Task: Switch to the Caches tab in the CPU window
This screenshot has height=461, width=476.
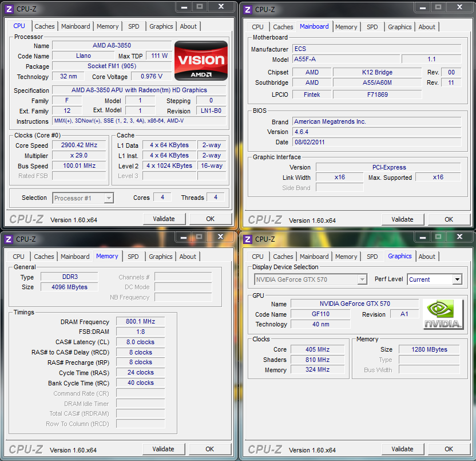Action: pos(45,26)
